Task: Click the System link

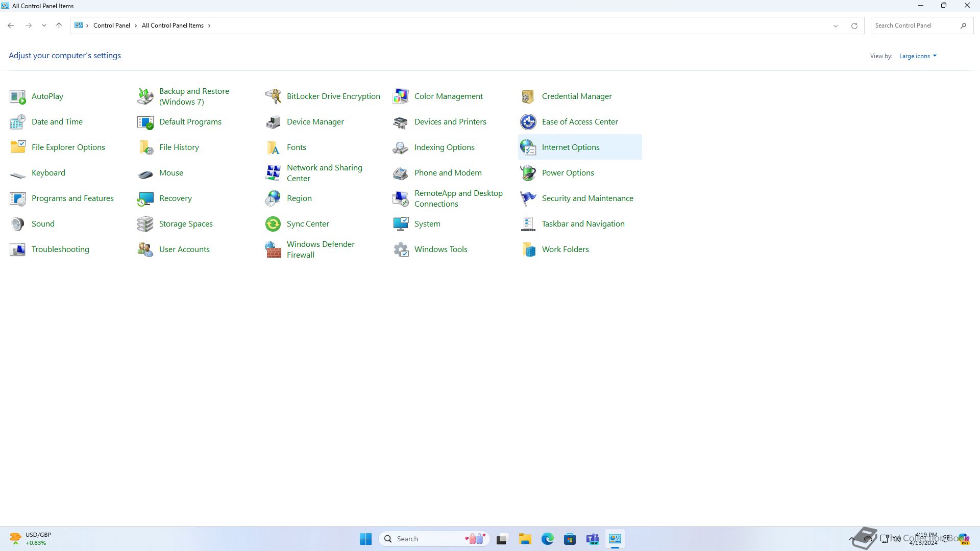Action: (427, 224)
